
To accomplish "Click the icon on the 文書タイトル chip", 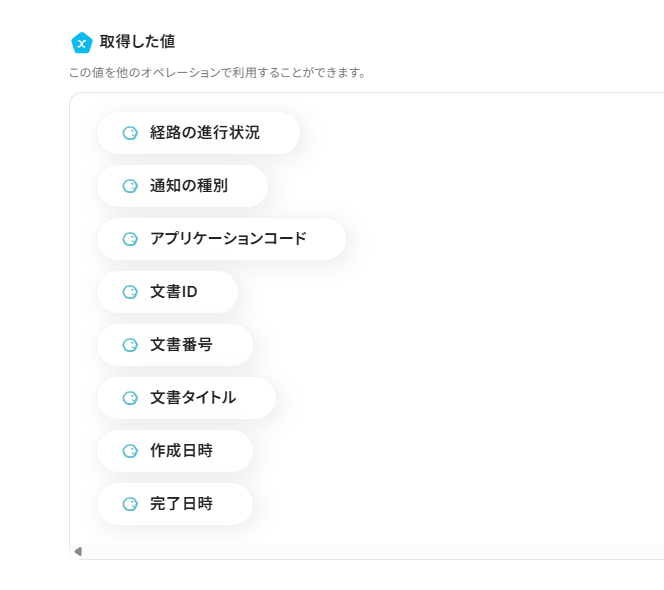I will [x=130, y=398].
